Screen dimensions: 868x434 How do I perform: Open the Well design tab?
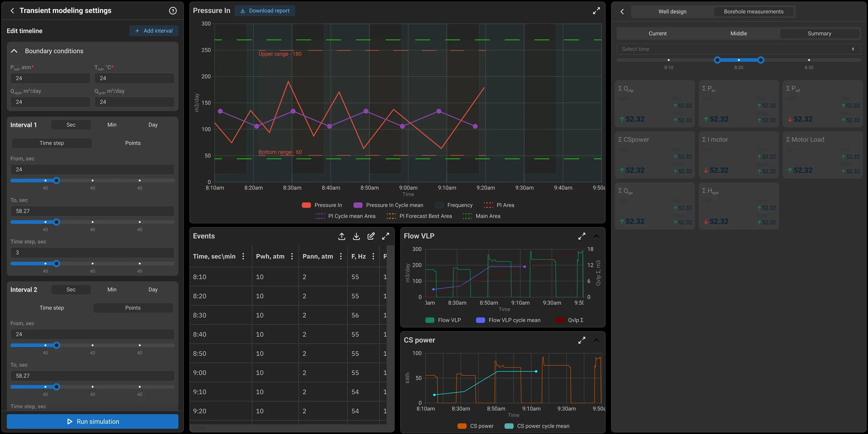point(672,11)
